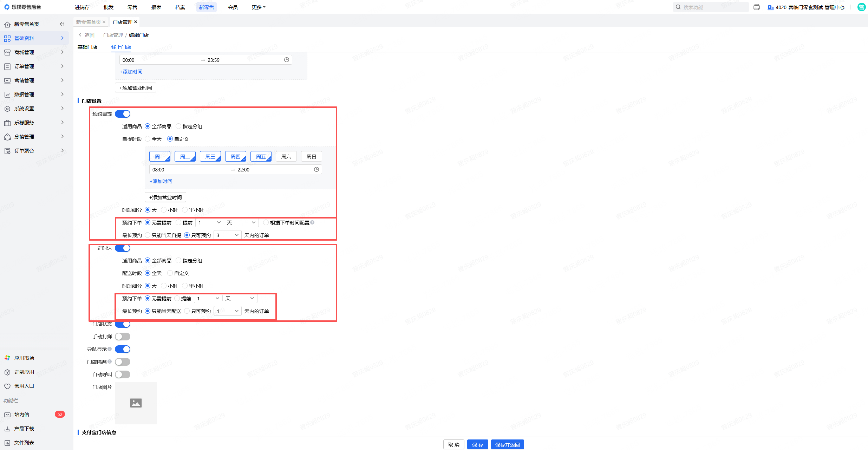This screenshot has height=450, width=868.
Task: Open the 只可预约 3 days dropdown
Action: tap(227, 235)
